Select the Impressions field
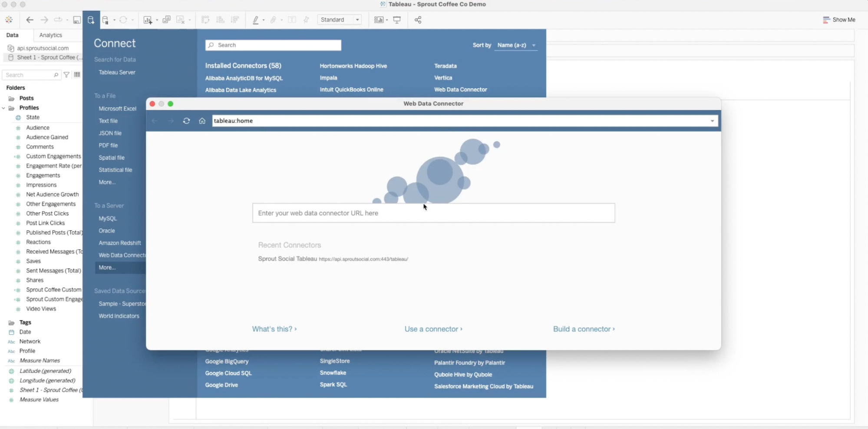The width and height of the screenshot is (868, 429). pos(41,185)
